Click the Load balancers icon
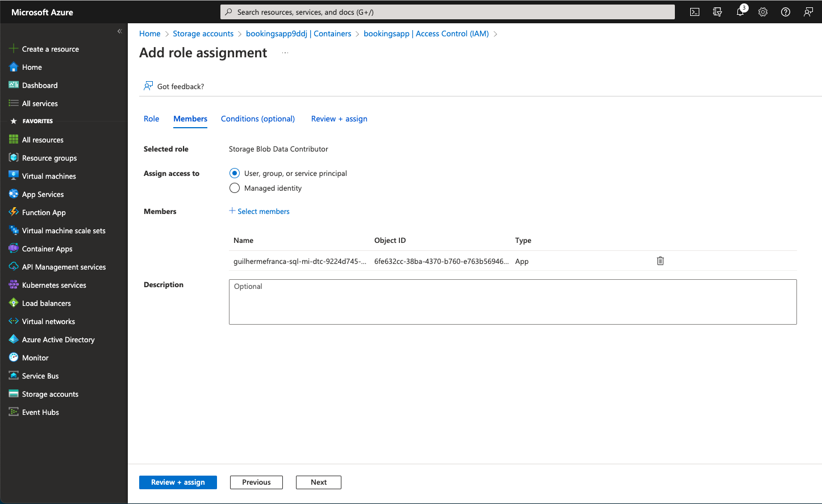The width and height of the screenshot is (822, 504). point(14,303)
